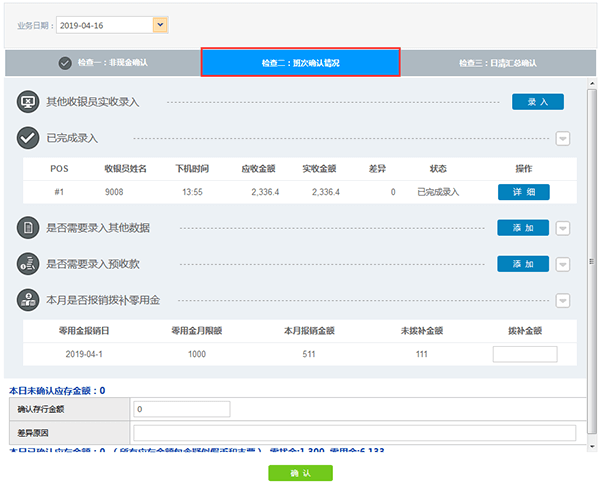Click the 零用金报销日 column header
The image size is (600, 485).
click(x=84, y=331)
